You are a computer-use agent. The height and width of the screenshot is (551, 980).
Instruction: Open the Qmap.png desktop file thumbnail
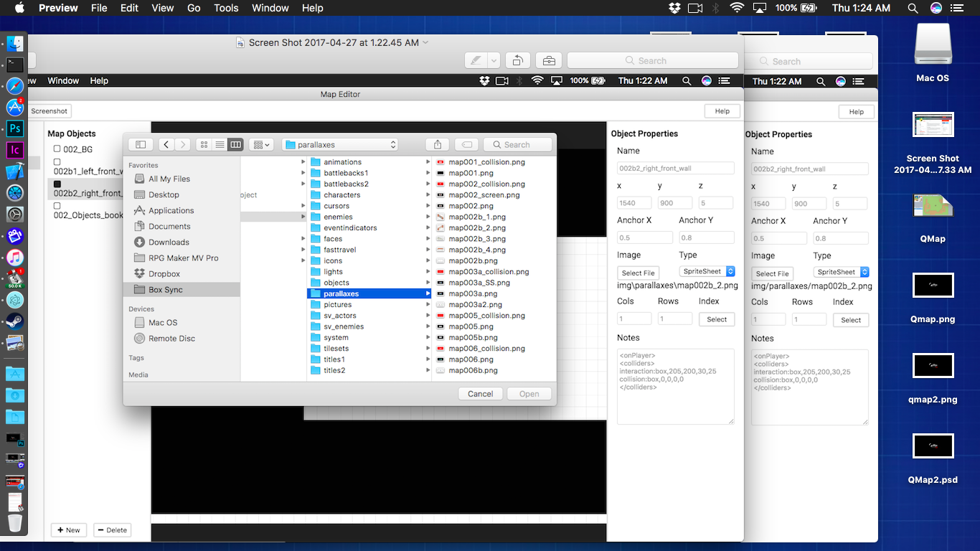coord(933,285)
